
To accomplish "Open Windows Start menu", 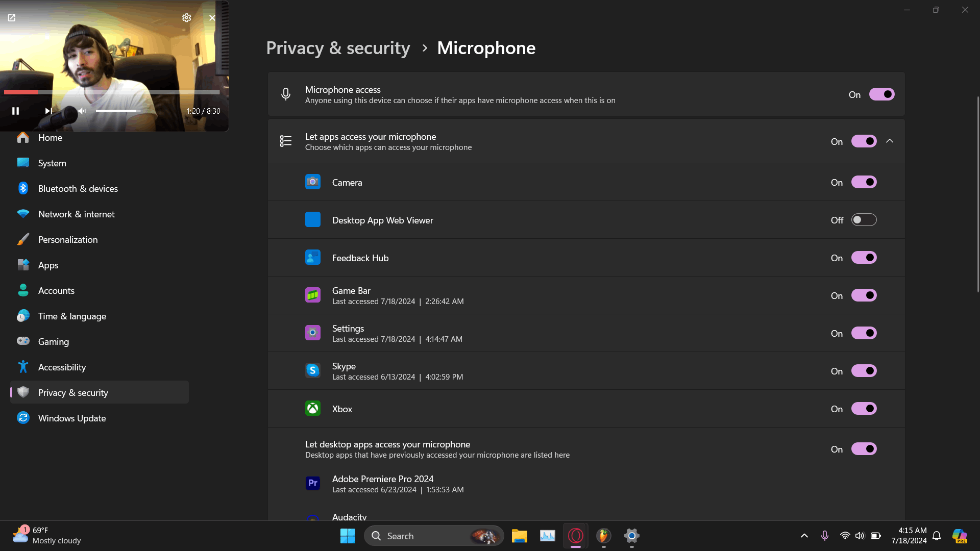I will pos(348,536).
